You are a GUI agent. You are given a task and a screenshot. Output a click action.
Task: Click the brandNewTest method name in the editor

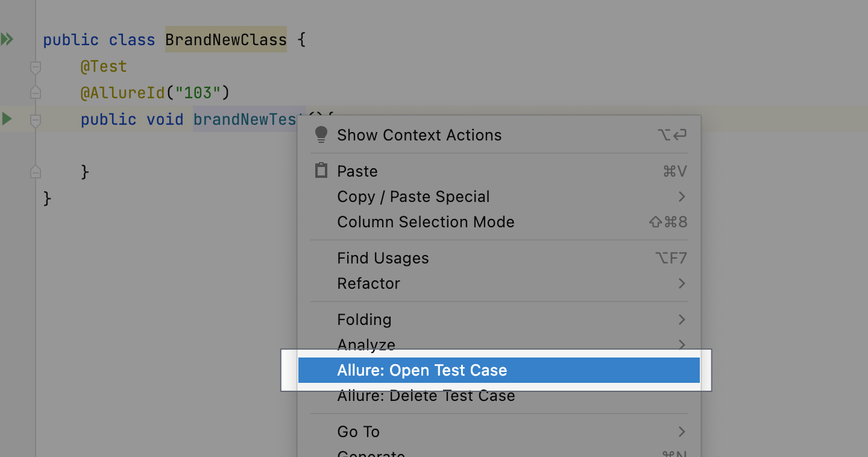[x=243, y=119]
